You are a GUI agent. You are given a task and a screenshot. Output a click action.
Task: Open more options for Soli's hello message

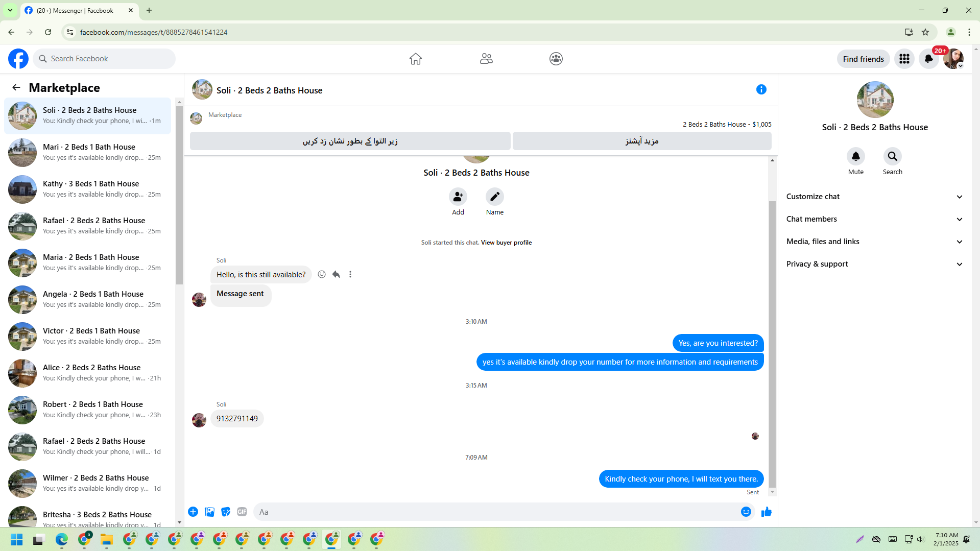(350, 274)
